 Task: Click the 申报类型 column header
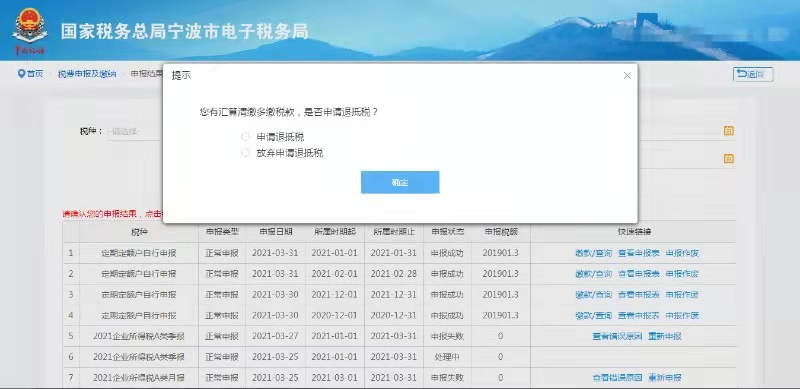222,232
